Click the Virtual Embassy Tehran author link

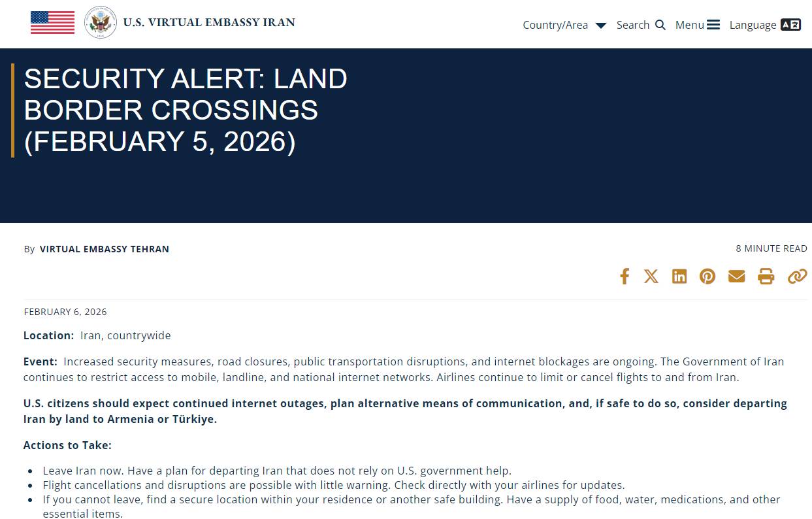coord(105,249)
